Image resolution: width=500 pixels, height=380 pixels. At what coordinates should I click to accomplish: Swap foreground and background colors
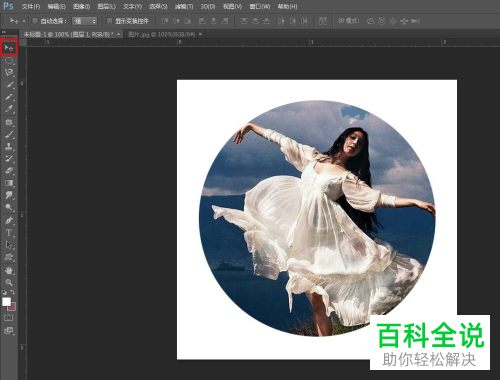(13, 292)
